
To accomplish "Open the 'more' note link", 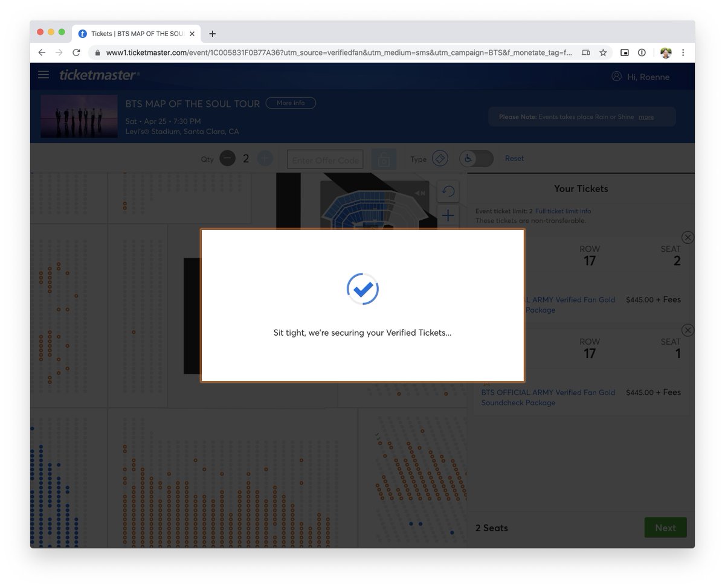I will click(646, 117).
